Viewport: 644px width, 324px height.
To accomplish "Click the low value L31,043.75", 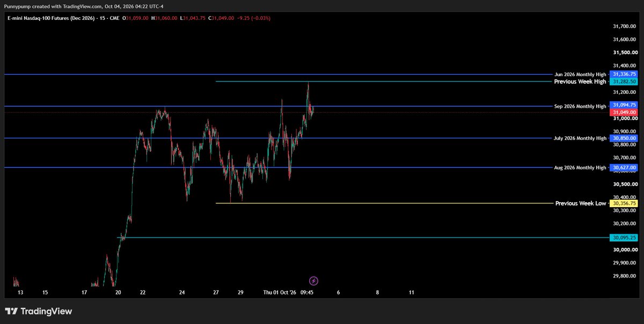I will [x=193, y=18].
